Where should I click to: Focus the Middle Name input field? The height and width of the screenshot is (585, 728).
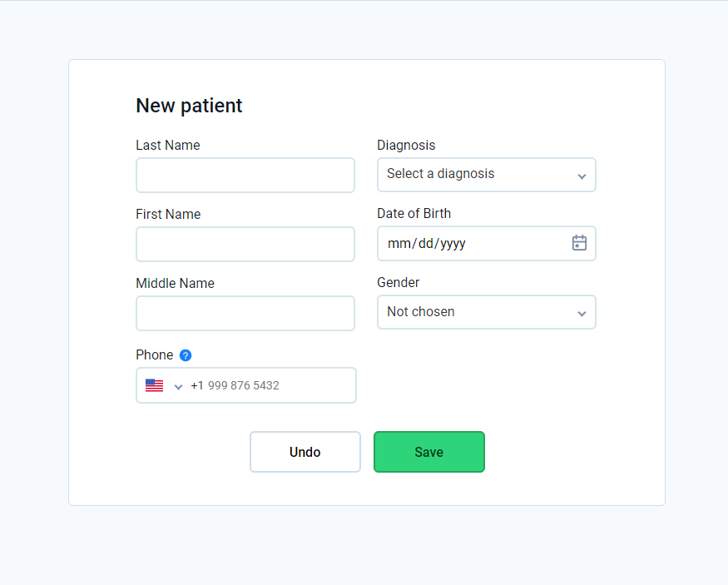click(x=245, y=313)
